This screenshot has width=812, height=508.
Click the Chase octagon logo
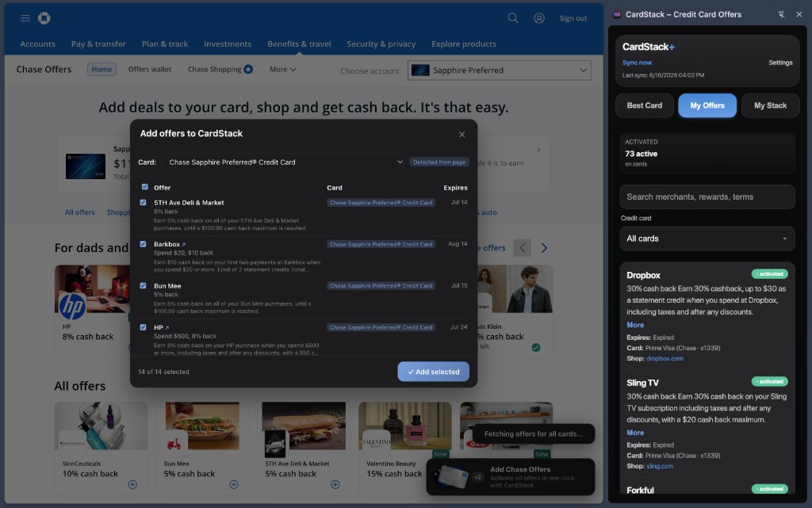tap(44, 18)
